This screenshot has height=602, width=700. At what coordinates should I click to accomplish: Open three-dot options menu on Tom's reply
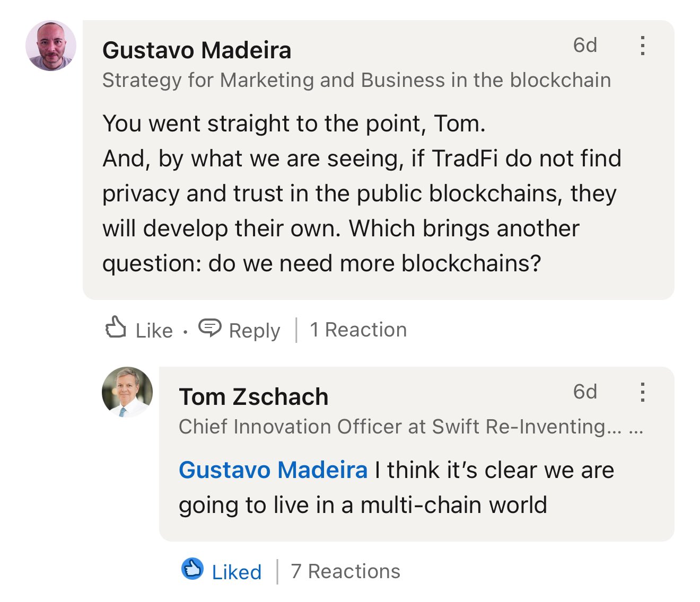point(642,392)
